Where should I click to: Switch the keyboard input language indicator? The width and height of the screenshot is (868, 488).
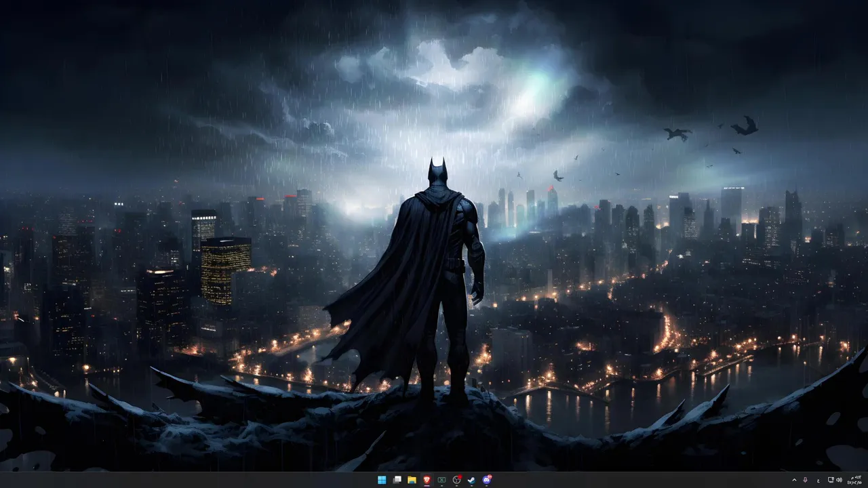point(818,480)
